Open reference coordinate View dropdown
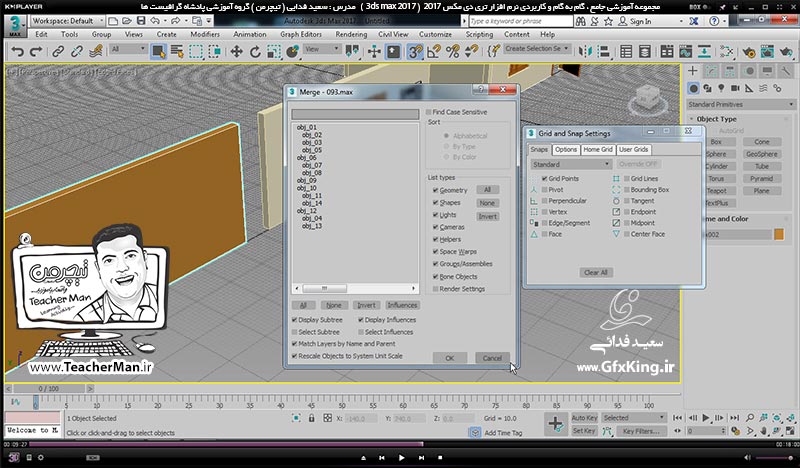Image resolution: width=800 pixels, height=468 pixels. (x=321, y=49)
